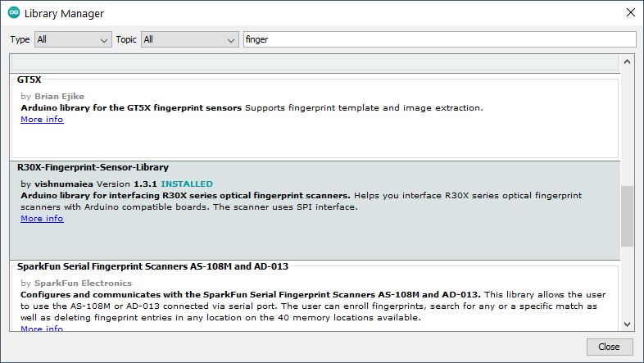The image size is (644, 363).
Task: Close the Library Manager window with X
Action: (630, 13)
